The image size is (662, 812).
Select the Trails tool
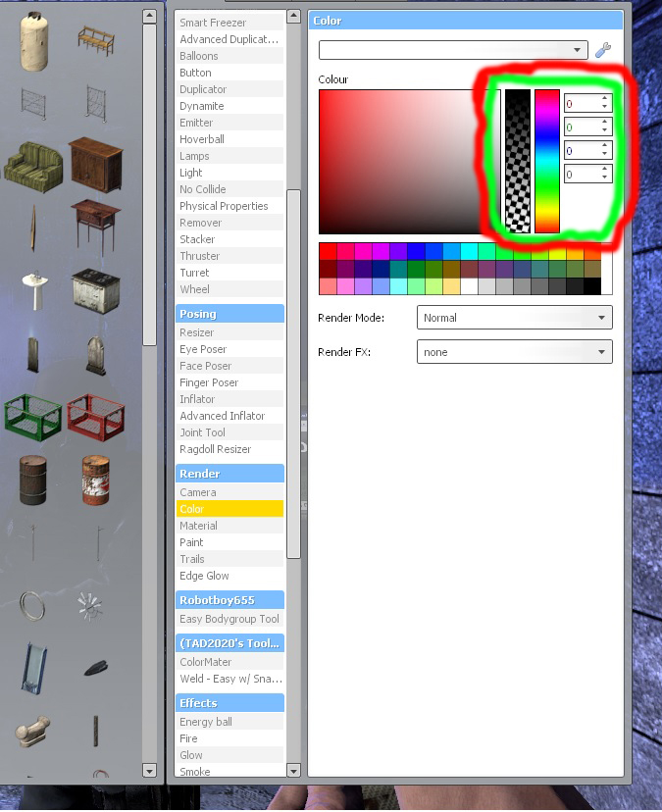pos(230,559)
